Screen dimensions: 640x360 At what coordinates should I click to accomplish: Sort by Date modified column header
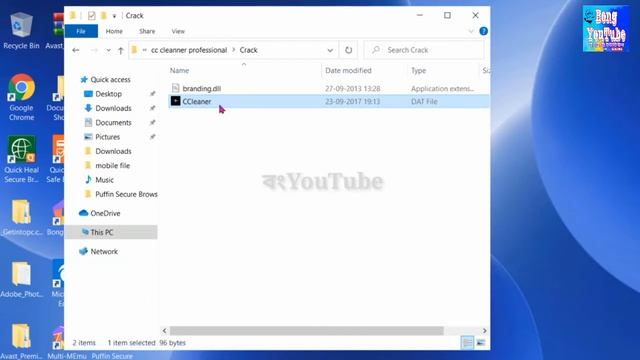[x=348, y=71]
